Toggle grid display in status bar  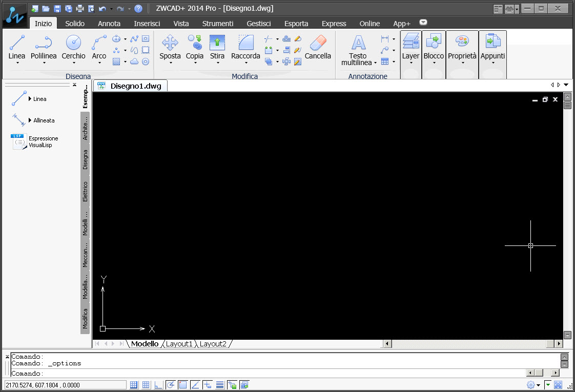point(146,385)
